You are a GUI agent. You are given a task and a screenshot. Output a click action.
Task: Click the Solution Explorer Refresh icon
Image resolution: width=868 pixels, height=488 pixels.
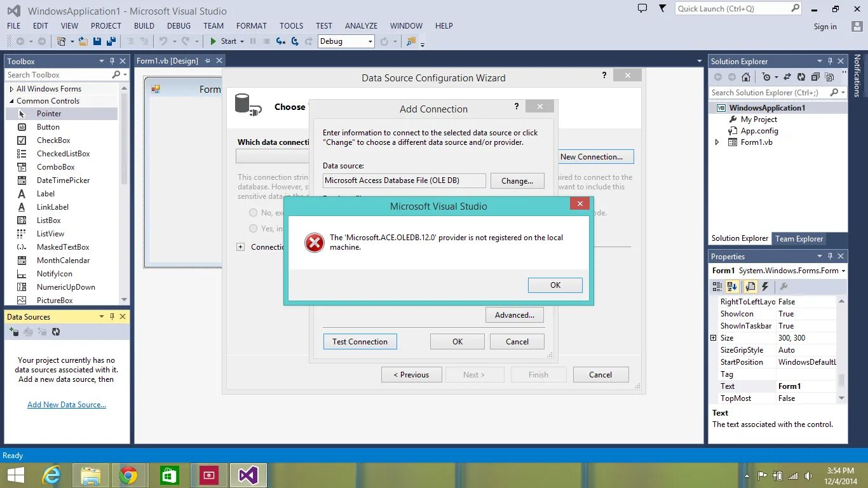[801, 77]
